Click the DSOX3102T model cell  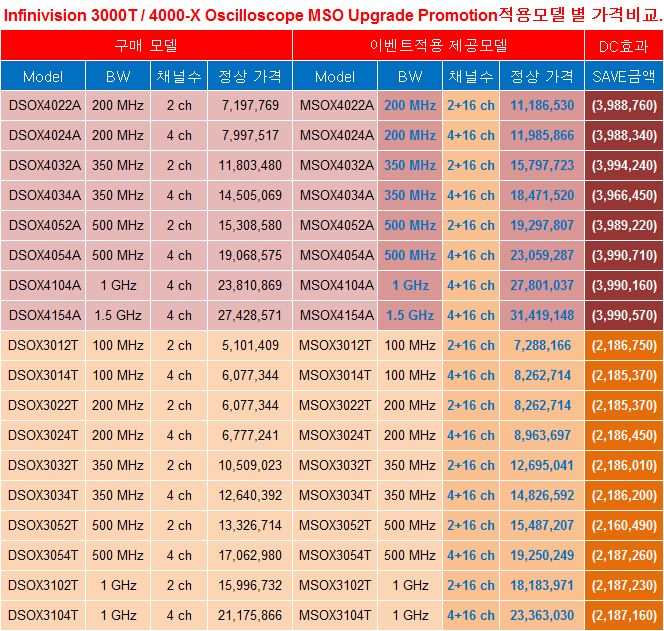[43, 586]
